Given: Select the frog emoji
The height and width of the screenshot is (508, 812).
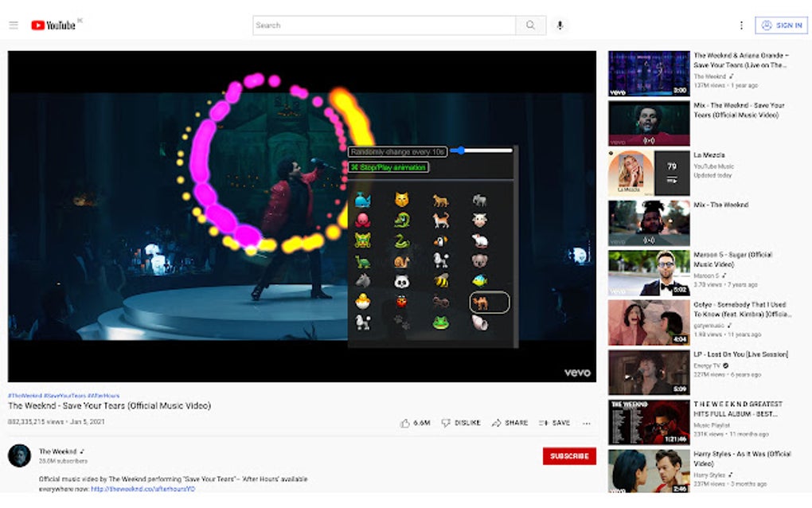Looking at the screenshot, I should coord(441,322).
